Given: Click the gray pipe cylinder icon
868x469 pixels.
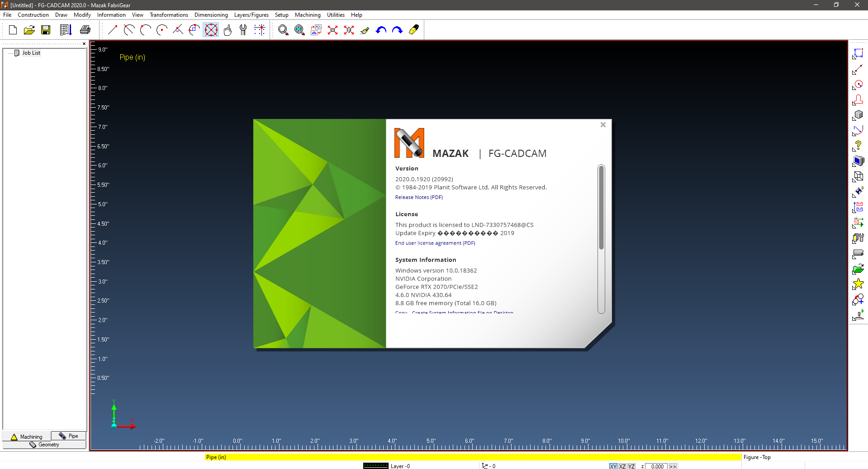Looking at the screenshot, I should click(x=858, y=254).
